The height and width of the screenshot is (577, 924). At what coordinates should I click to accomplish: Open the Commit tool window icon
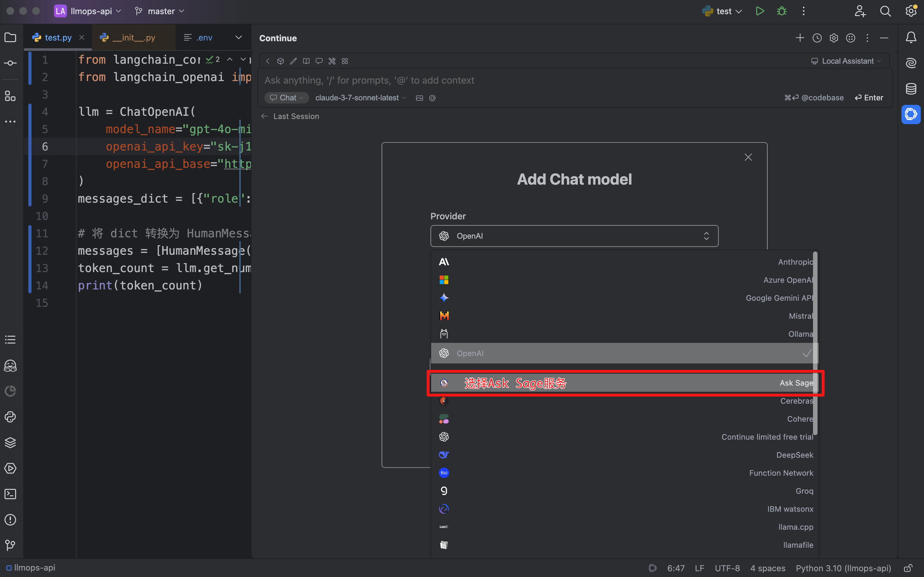pyautogui.click(x=10, y=63)
